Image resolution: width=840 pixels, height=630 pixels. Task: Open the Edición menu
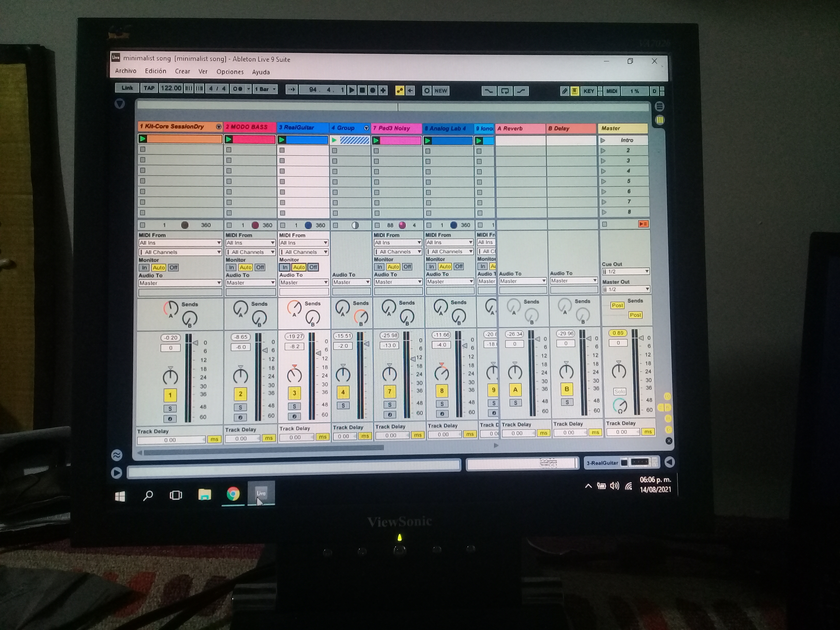tap(155, 71)
